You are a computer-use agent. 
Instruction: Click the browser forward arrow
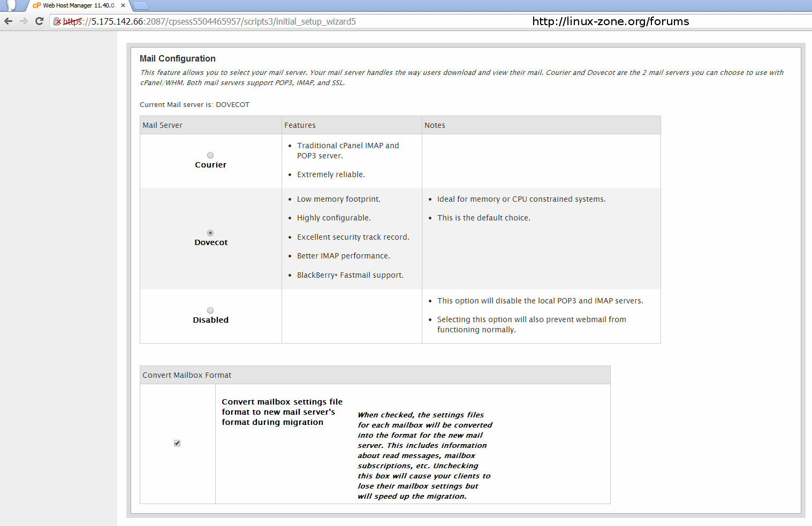pyautogui.click(x=24, y=21)
